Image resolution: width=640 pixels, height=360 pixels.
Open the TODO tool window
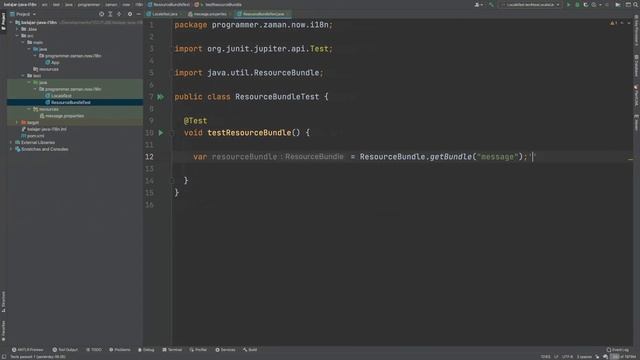tap(94, 350)
